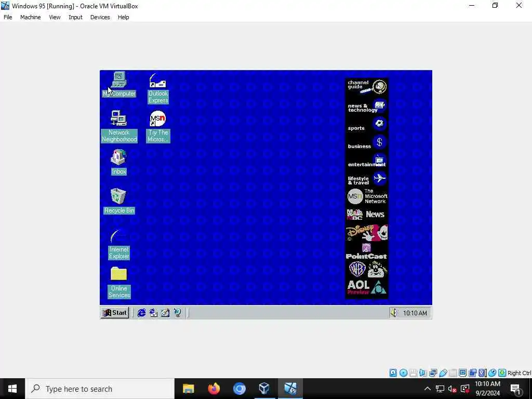Click the Windows Start button on host taskbar

click(12, 389)
